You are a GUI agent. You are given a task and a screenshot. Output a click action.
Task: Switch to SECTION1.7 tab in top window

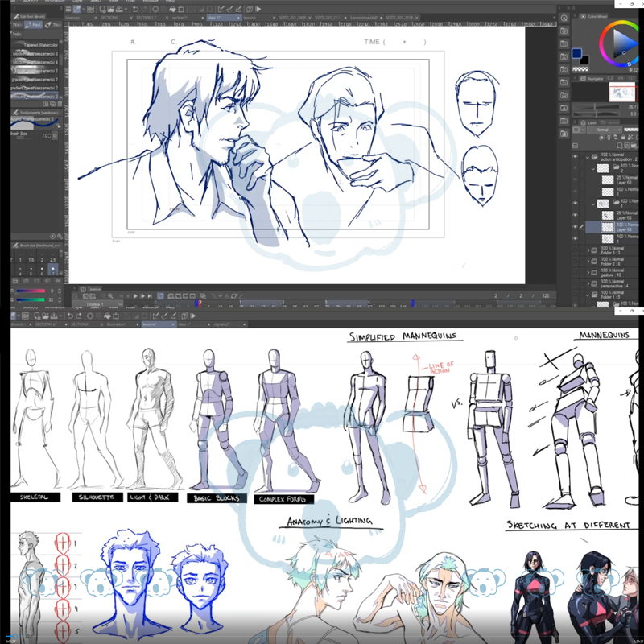tap(151, 18)
